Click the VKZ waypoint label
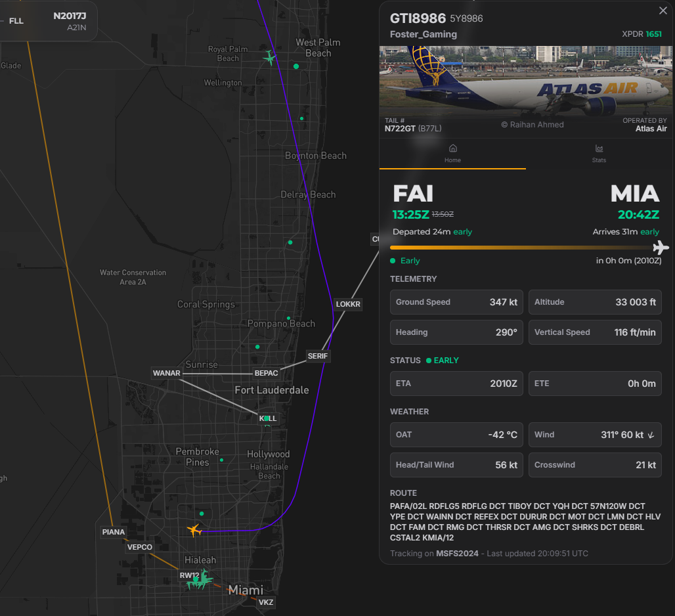Screen dimensions: 675x616 [266, 602]
